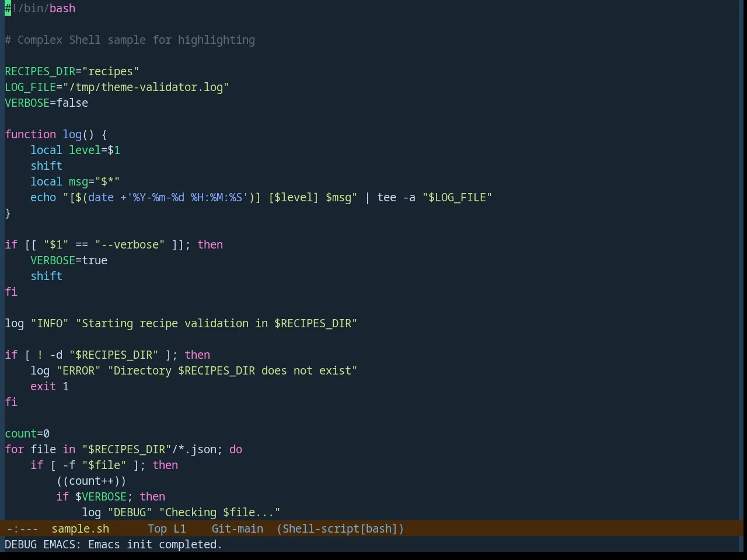The height and width of the screenshot is (560, 747).
Task: Click '-f "$file"' test expression
Action: 95,465
